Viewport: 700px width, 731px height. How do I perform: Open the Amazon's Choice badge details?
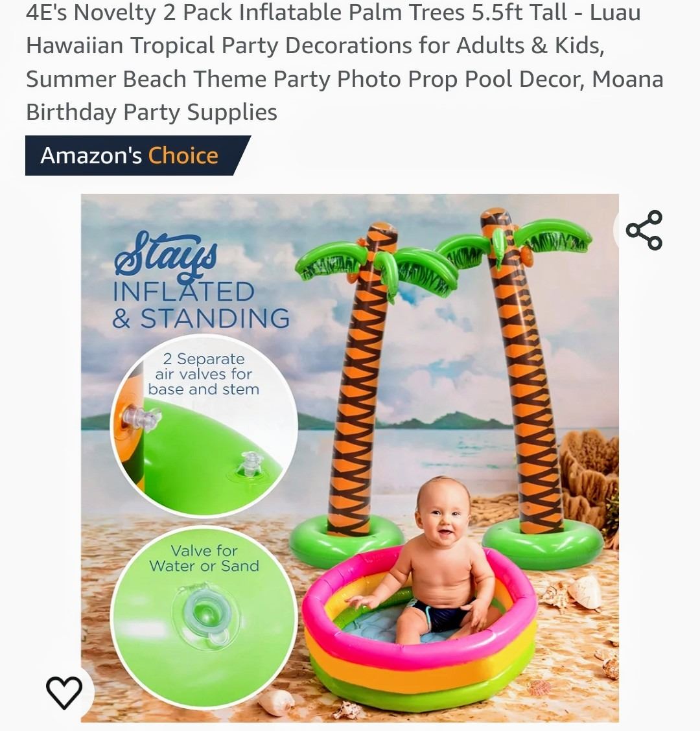[x=137, y=156]
